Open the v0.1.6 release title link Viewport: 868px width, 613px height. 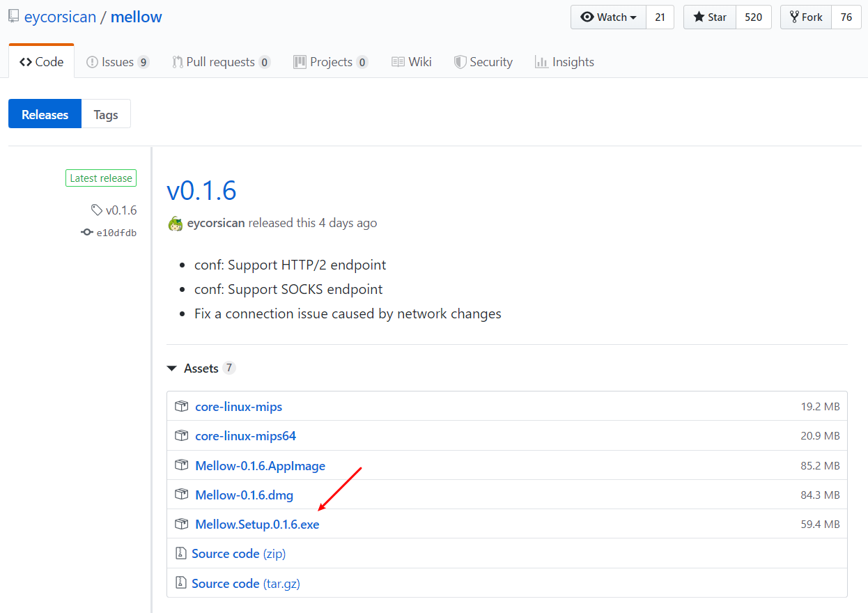pos(201,190)
